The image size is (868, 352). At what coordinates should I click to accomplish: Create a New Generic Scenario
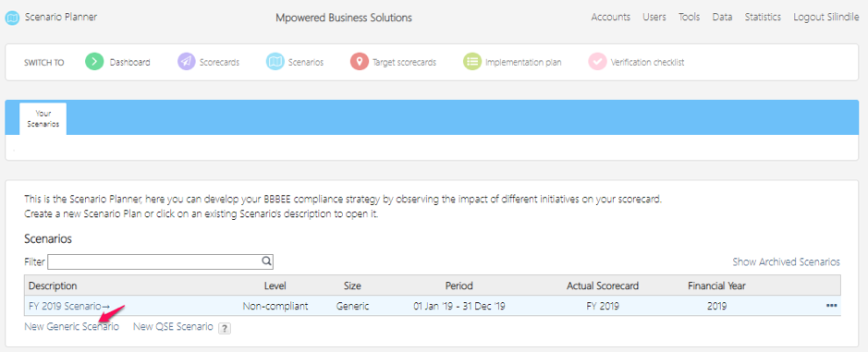point(71,326)
